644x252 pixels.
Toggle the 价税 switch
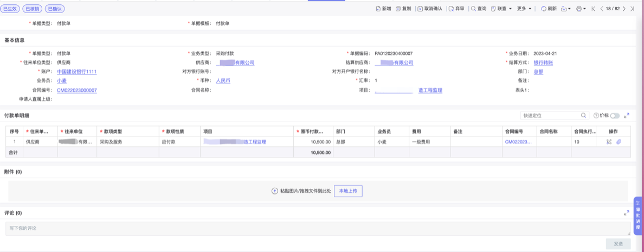point(614,116)
